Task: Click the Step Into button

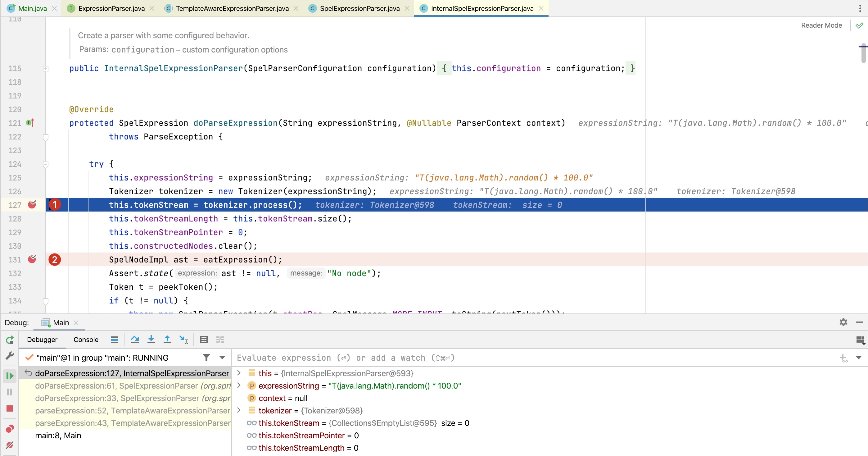Action: tap(151, 340)
